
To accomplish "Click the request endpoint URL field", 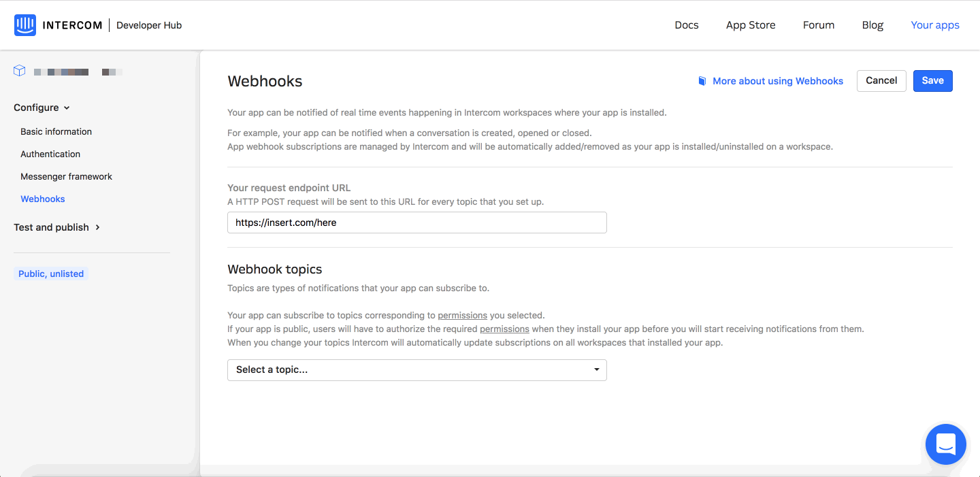I will [x=416, y=223].
